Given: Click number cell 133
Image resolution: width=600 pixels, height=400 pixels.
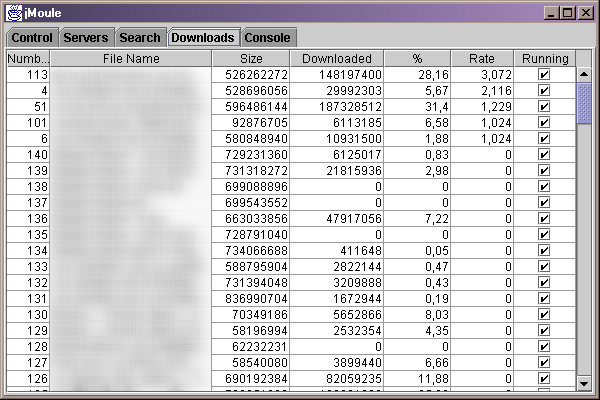Looking at the screenshot, I should pos(28,267).
